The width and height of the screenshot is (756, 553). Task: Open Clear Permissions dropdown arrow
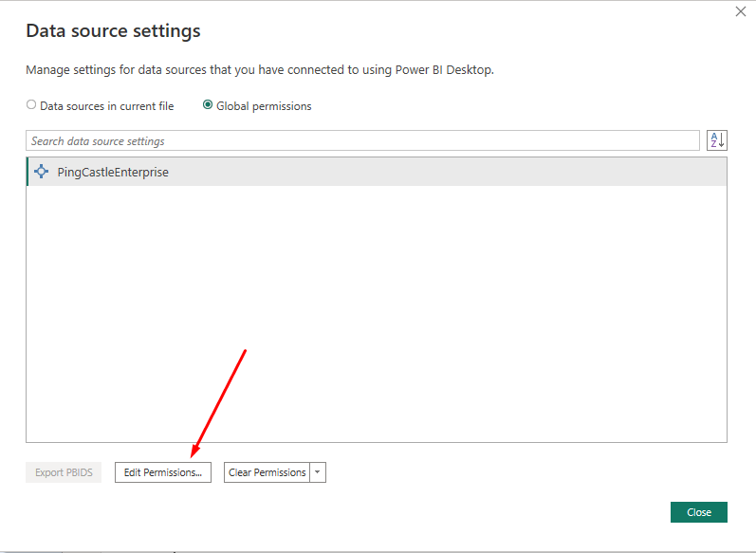pos(318,472)
